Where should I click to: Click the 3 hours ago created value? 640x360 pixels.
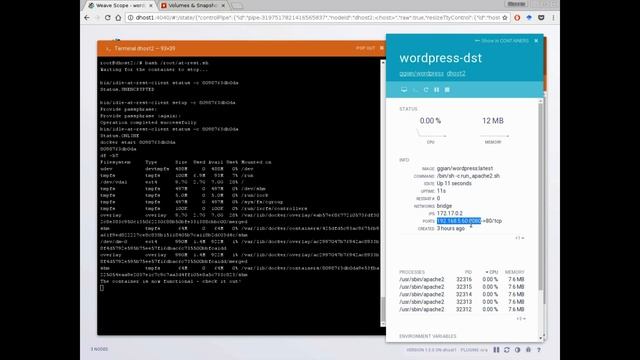click(x=451, y=229)
